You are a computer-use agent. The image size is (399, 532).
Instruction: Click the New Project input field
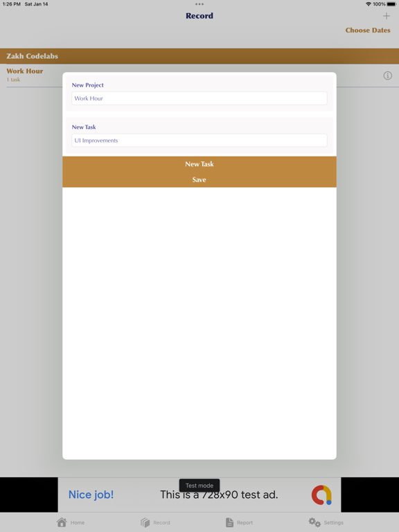pos(199,98)
